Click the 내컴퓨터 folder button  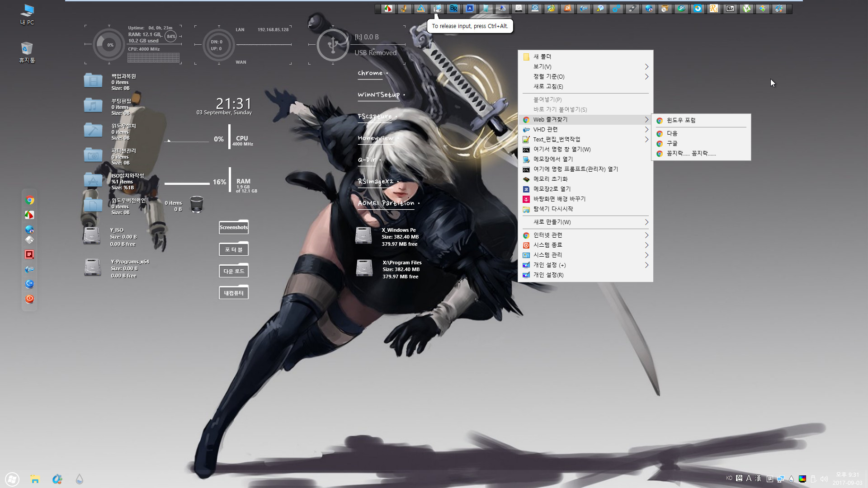[x=234, y=293]
